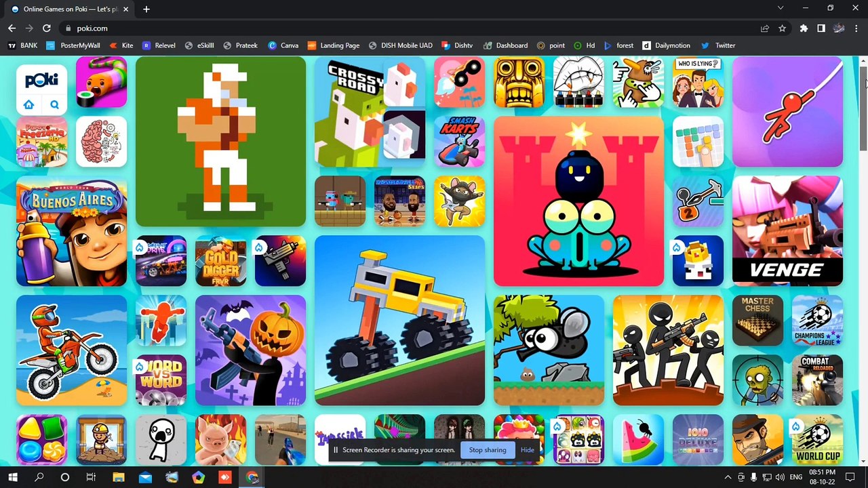
Task: Reload the poki.com page
Action: pos(46,28)
